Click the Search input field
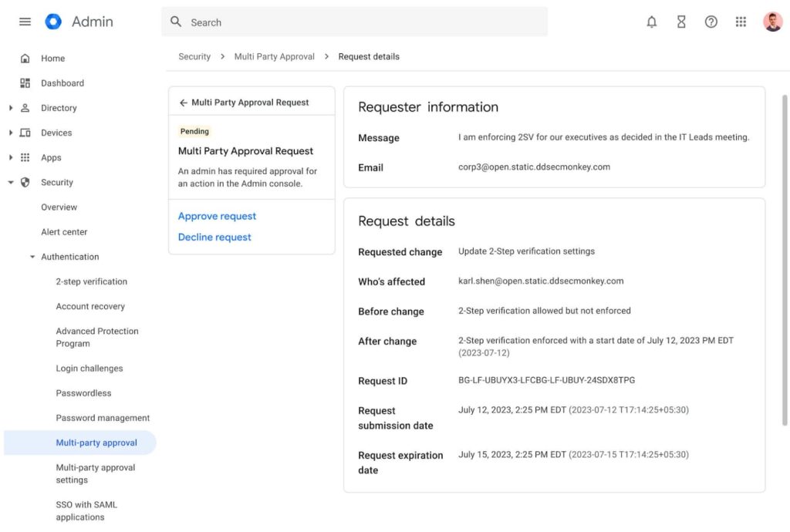790x532 pixels. [363, 22]
